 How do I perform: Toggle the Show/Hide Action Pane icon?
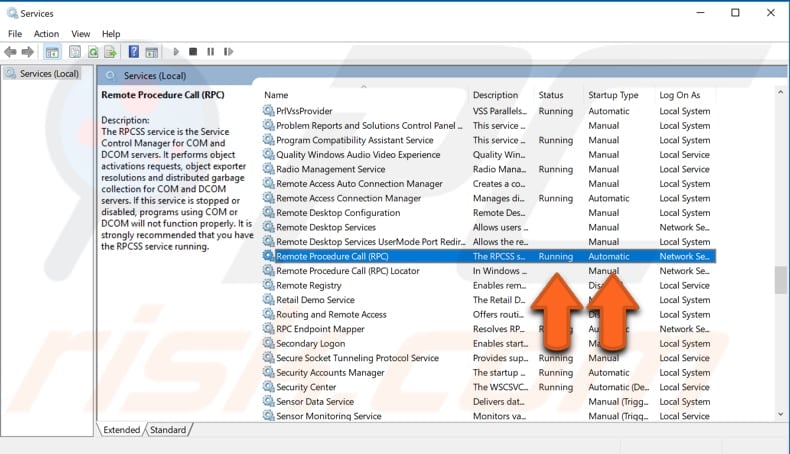point(152,51)
